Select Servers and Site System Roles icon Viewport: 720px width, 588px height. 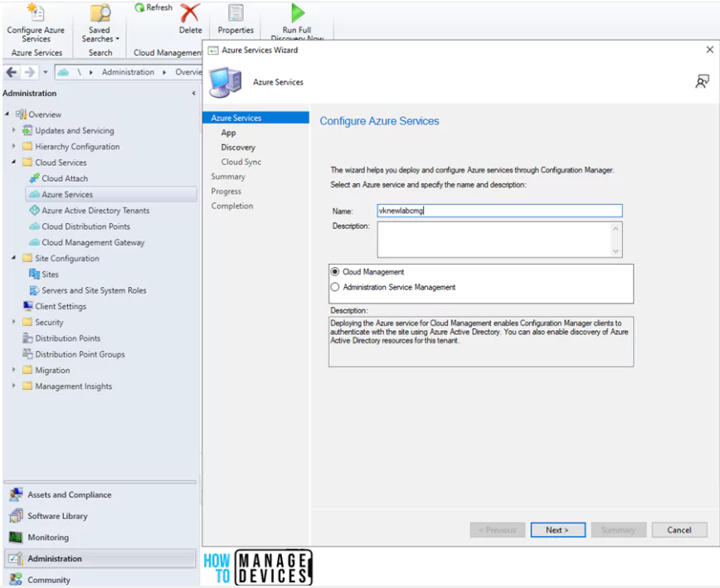click(35, 290)
